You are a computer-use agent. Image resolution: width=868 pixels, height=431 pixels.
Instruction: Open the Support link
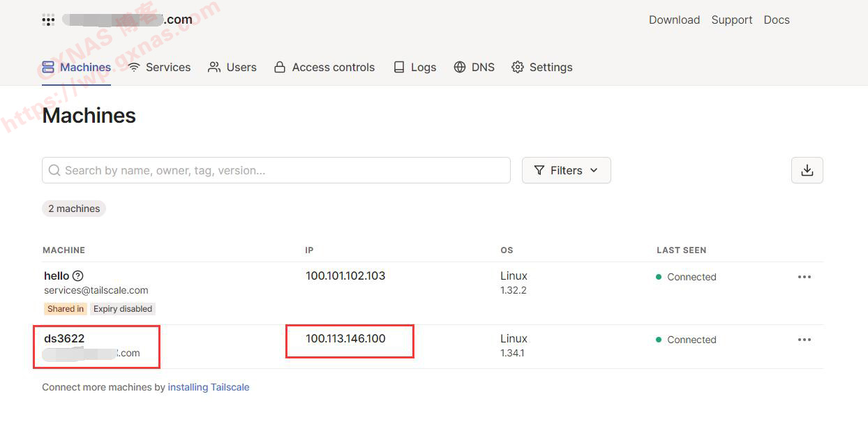(x=731, y=20)
